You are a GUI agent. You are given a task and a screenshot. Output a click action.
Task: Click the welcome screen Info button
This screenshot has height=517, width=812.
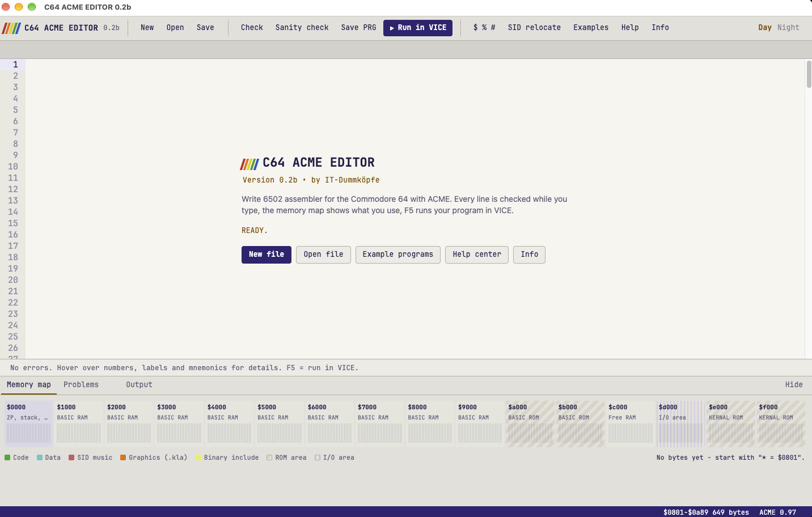[x=530, y=255]
